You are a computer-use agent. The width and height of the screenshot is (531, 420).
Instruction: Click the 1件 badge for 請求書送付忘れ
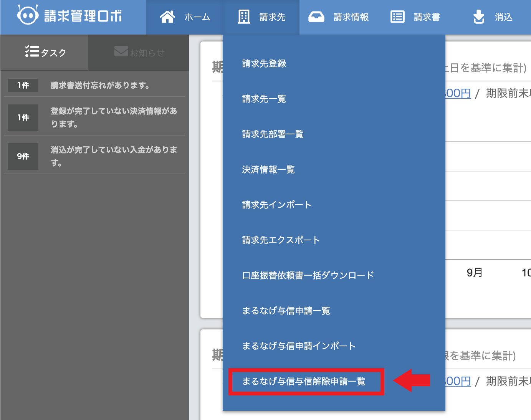[23, 85]
